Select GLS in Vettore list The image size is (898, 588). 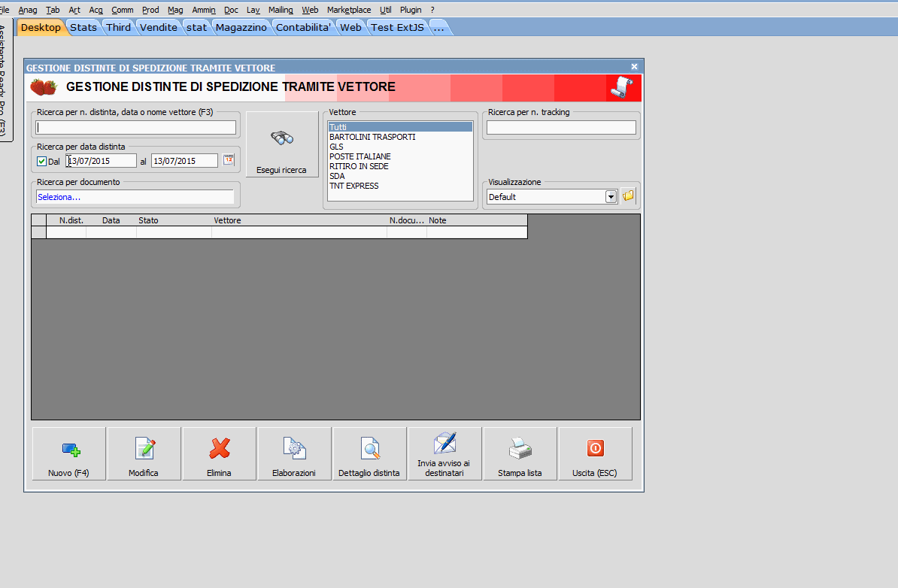click(400, 147)
